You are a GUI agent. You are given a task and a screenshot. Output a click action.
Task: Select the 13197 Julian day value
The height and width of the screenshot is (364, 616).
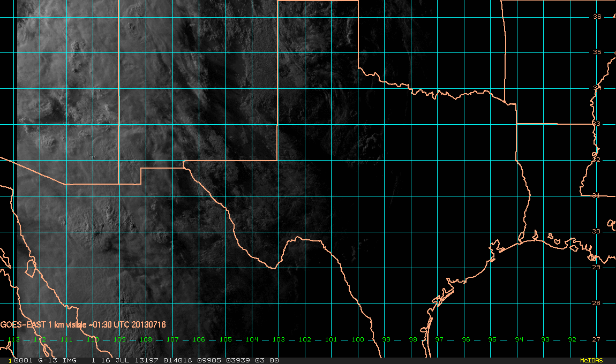click(x=147, y=360)
